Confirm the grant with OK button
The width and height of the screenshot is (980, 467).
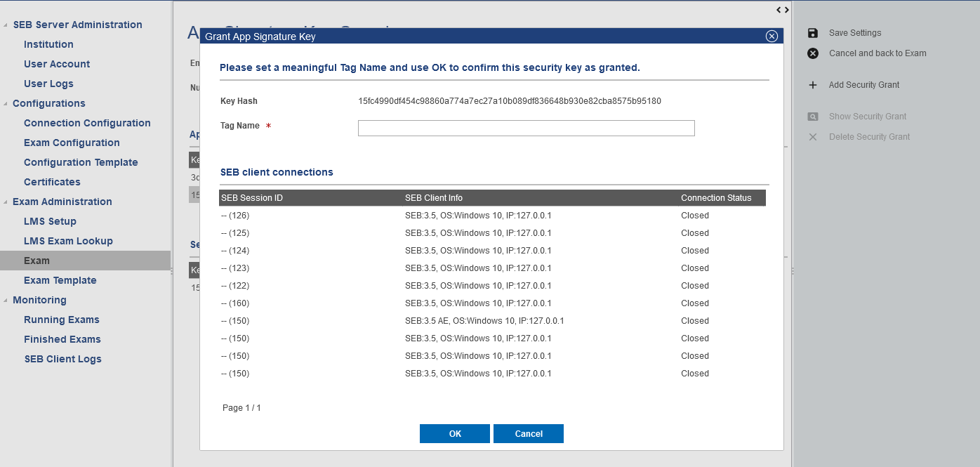point(454,434)
